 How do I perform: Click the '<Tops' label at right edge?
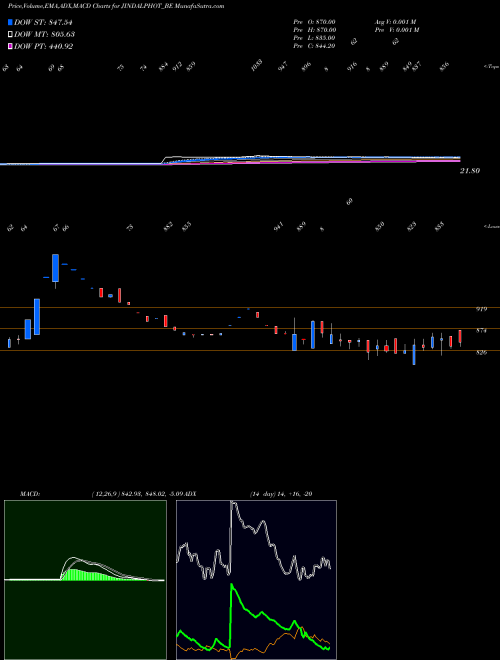[x=492, y=67]
